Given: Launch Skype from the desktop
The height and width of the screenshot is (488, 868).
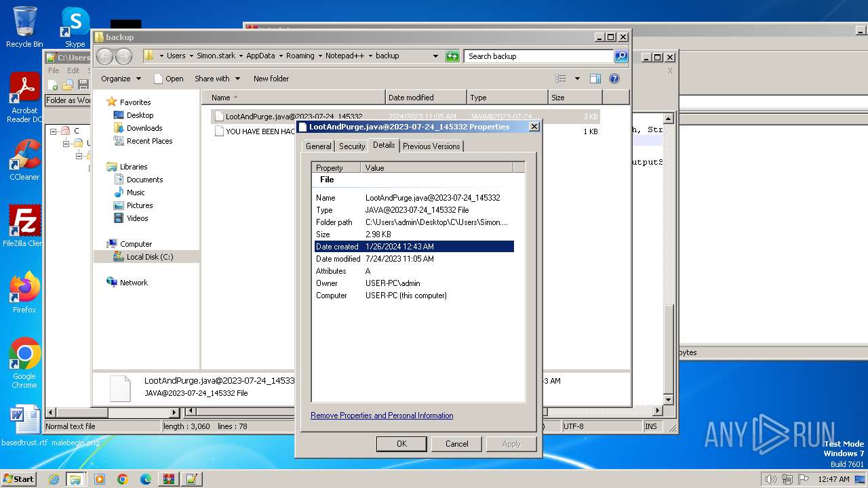Looking at the screenshot, I should 75,27.
